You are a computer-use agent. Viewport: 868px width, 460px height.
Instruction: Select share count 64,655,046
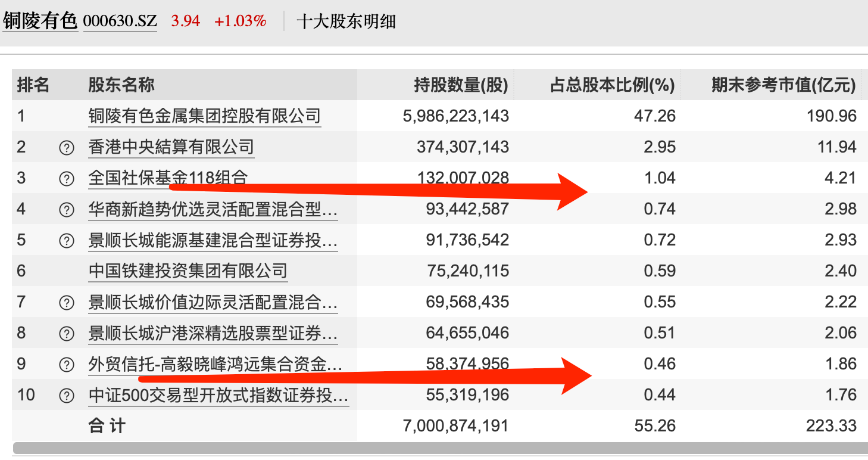click(x=468, y=332)
